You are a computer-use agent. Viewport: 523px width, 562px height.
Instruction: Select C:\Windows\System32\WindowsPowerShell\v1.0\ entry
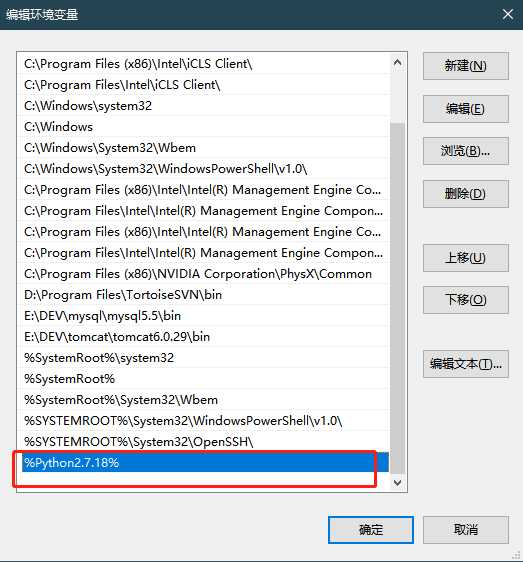click(205, 169)
